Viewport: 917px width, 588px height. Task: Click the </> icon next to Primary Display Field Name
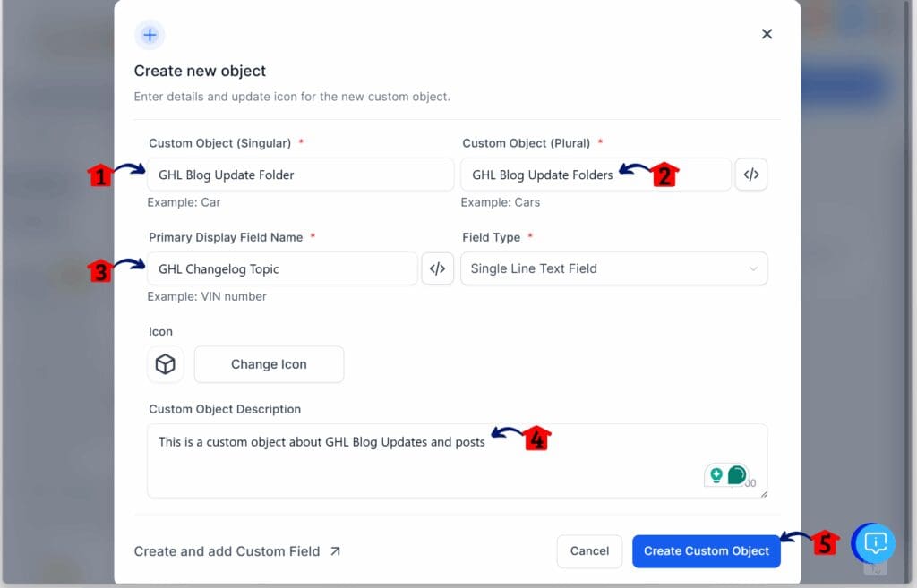click(x=437, y=268)
